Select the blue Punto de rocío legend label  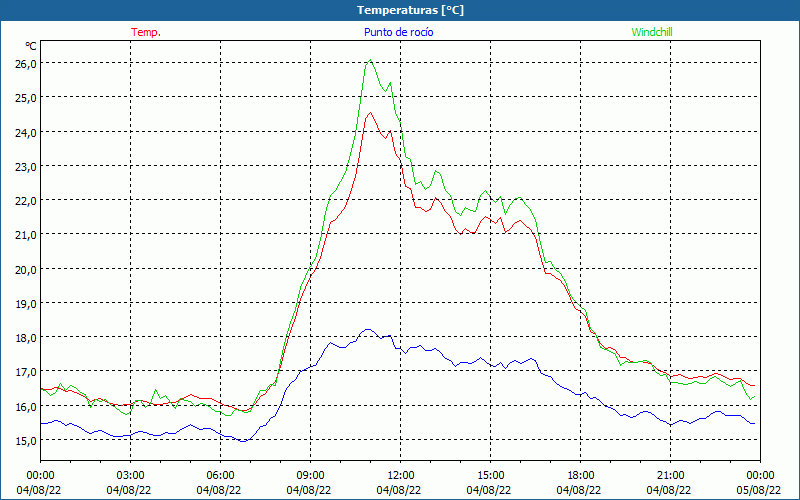point(398,32)
